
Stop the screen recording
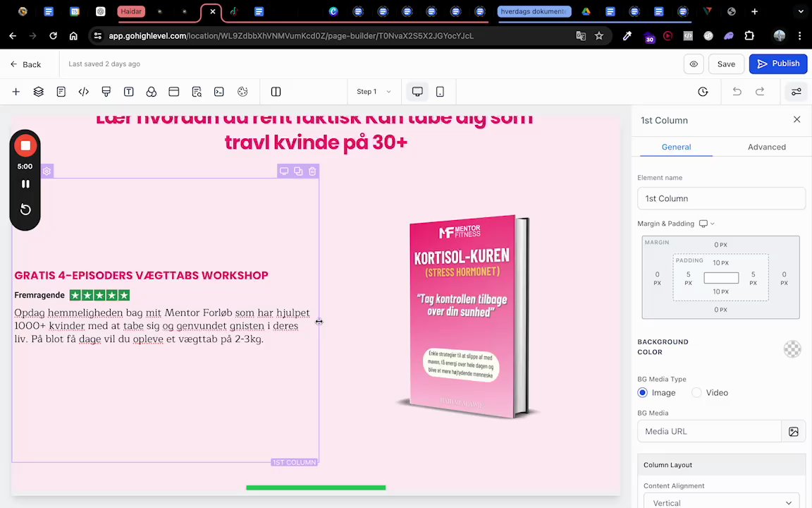click(x=25, y=145)
